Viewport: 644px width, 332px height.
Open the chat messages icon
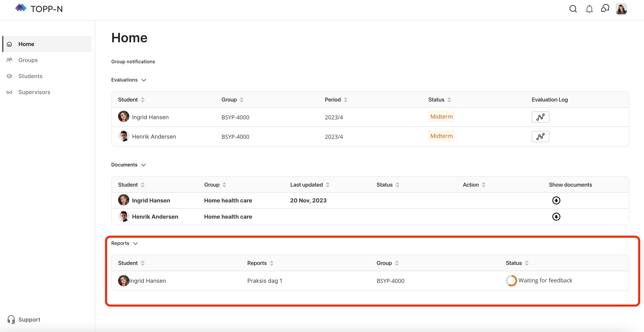tap(605, 8)
